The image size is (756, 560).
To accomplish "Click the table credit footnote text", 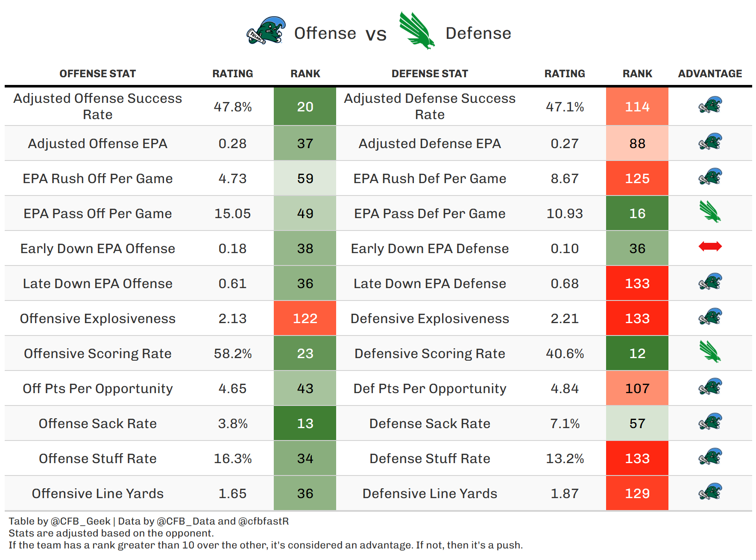I will click(149, 521).
